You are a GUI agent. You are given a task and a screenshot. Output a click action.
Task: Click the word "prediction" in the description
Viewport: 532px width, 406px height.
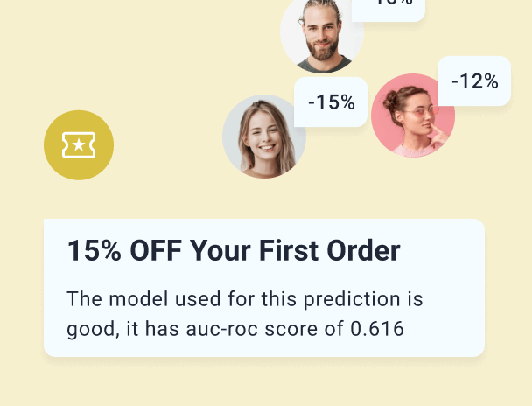click(x=334, y=299)
